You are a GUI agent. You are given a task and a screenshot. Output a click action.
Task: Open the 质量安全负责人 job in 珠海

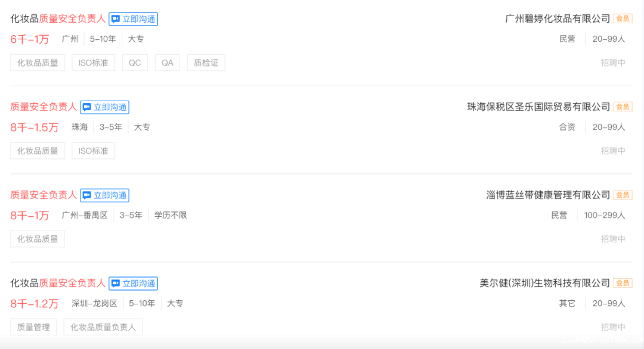(x=44, y=107)
